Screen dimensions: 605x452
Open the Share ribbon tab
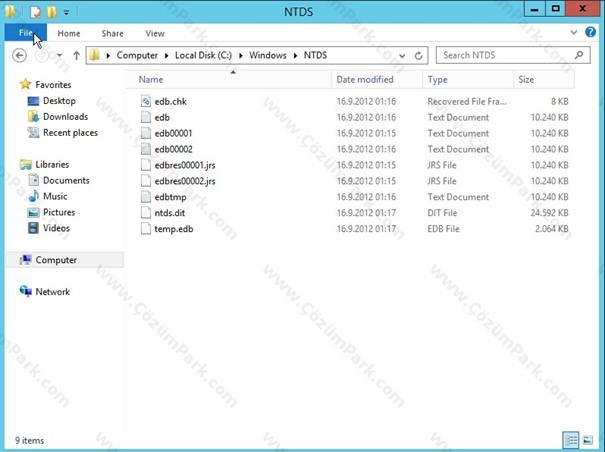point(112,34)
